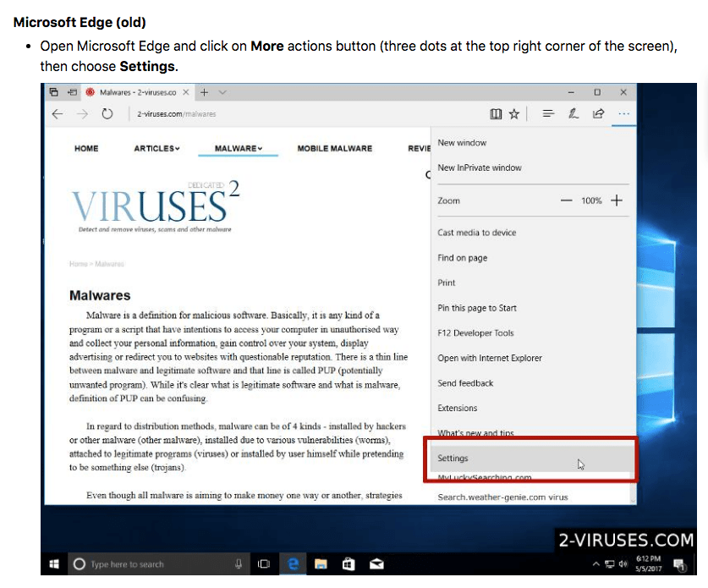
Task: Click the taskbar clock showing 6:12 PM
Action: 649,563
